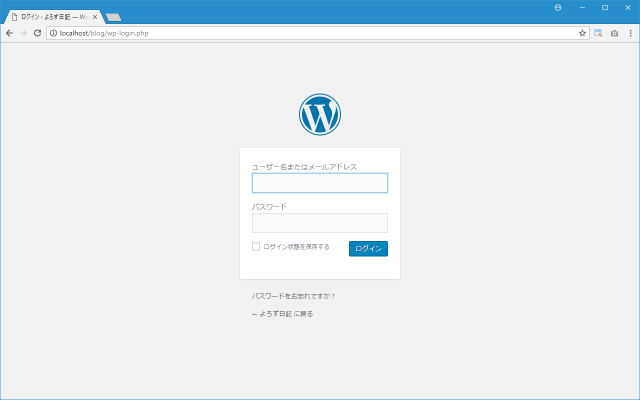This screenshot has width=640, height=400.
Task: Open Chrome three-dot menu
Action: 631,33
